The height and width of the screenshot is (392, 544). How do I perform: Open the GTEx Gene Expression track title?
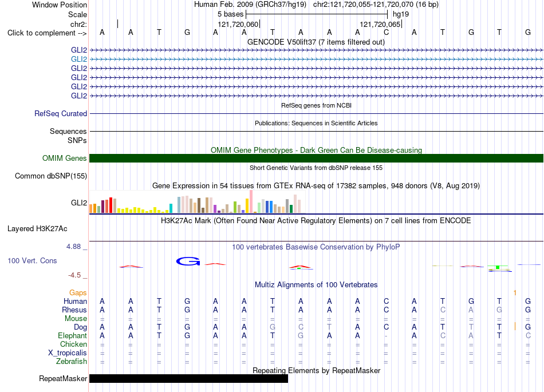pos(316,186)
